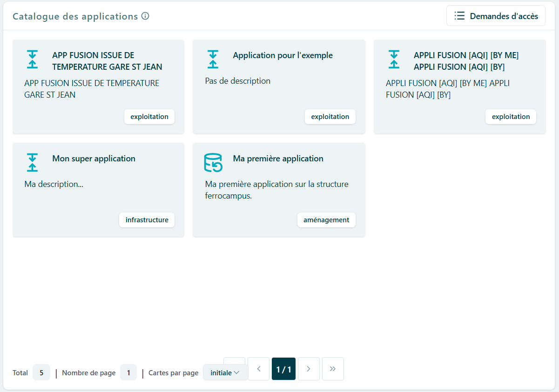
Task: Click the exploitation tag on Application pour l'exemple
Action: point(330,117)
